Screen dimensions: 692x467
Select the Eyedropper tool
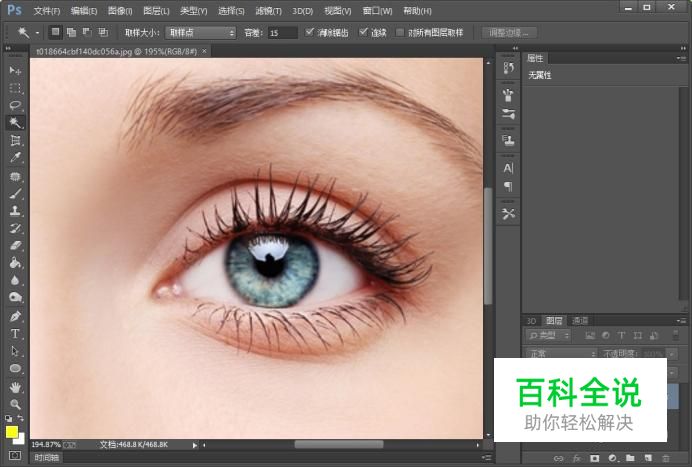click(x=15, y=158)
